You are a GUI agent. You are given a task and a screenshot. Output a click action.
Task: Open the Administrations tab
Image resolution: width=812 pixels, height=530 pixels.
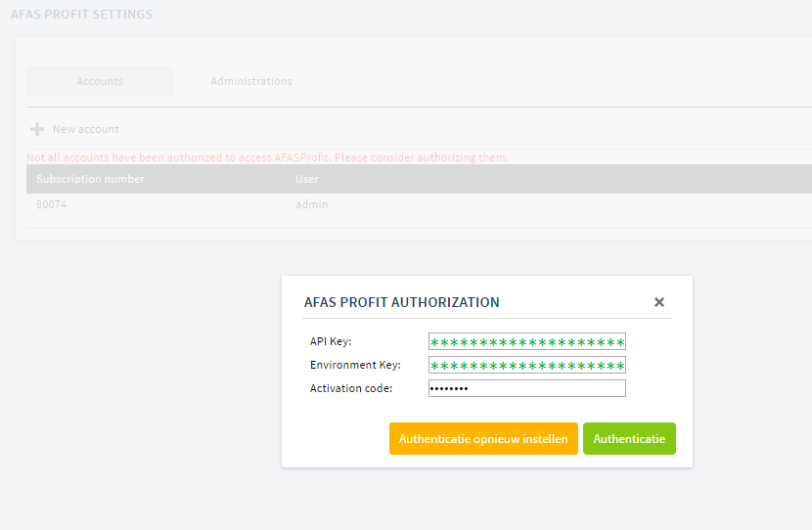click(x=251, y=81)
